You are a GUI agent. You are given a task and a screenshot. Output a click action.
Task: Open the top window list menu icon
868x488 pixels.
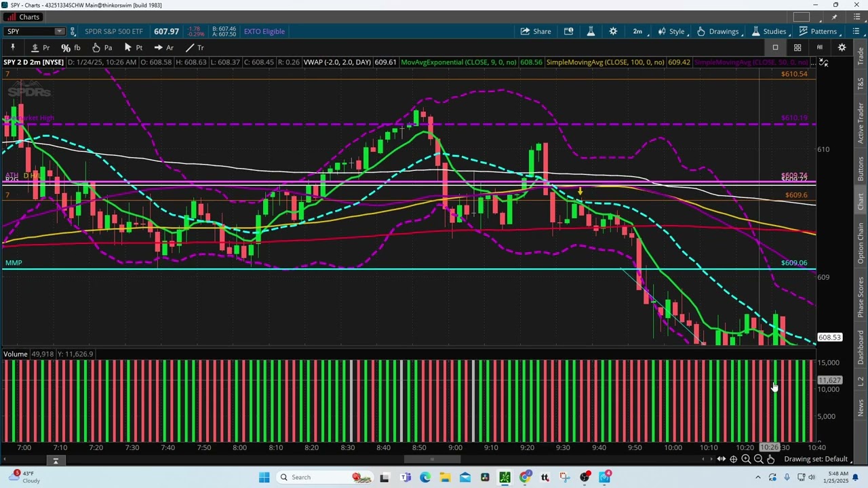click(x=856, y=17)
